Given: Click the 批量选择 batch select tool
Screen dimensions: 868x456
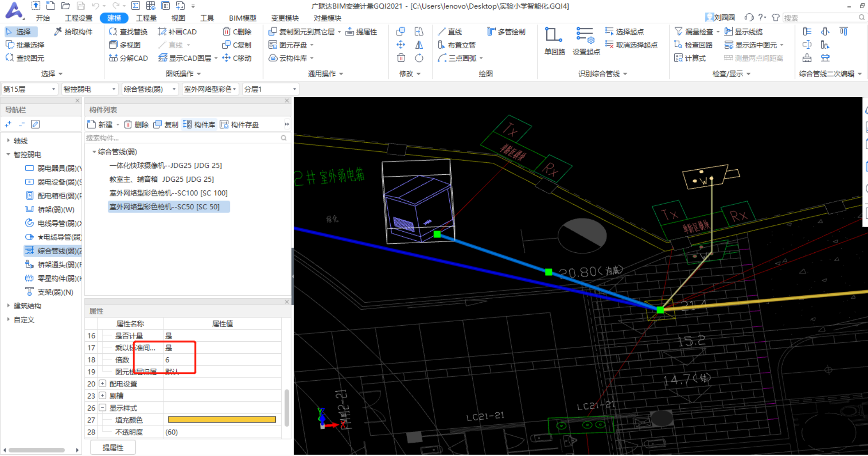Looking at the screenshot, I should pos(25,45).
